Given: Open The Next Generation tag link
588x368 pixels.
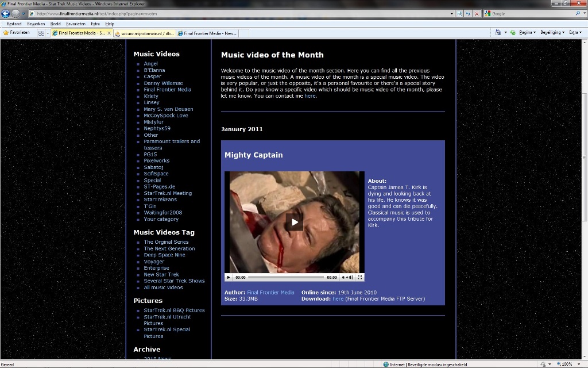Looking at the screenshot, I should click(x=169, y=248).
